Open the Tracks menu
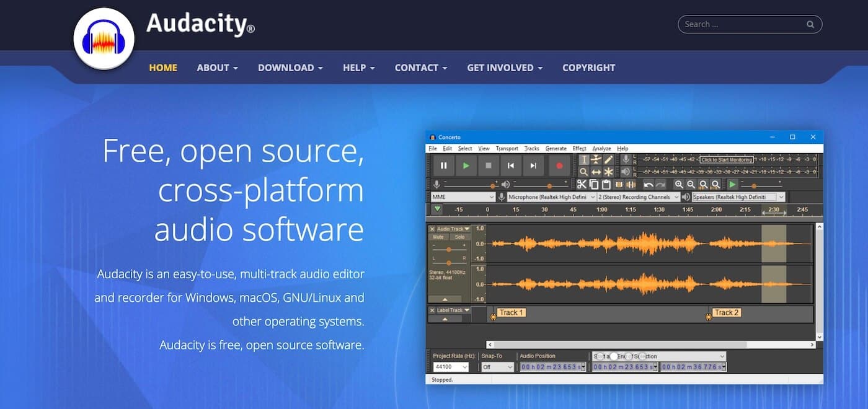The height and width of the screenshot is (409, 868). coord(531,148)
